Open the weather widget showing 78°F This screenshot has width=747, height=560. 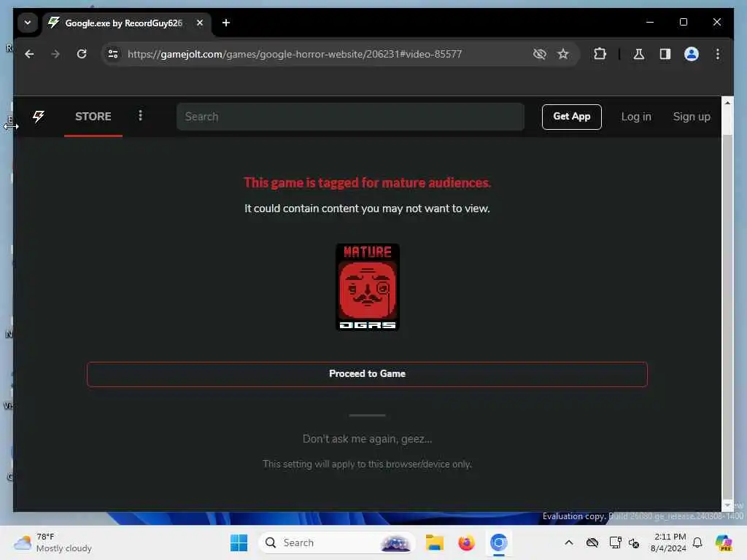pyautogui.click(x=53, y=542)
